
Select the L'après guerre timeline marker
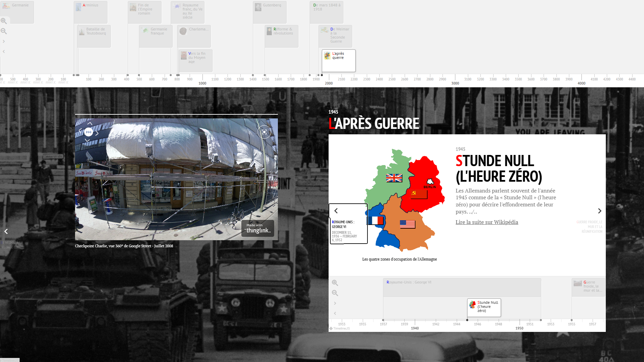[338, 60]
